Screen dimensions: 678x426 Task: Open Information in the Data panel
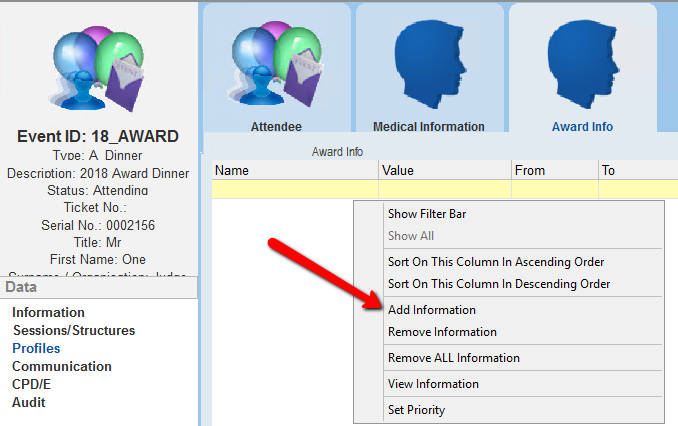tap(48, 313)
